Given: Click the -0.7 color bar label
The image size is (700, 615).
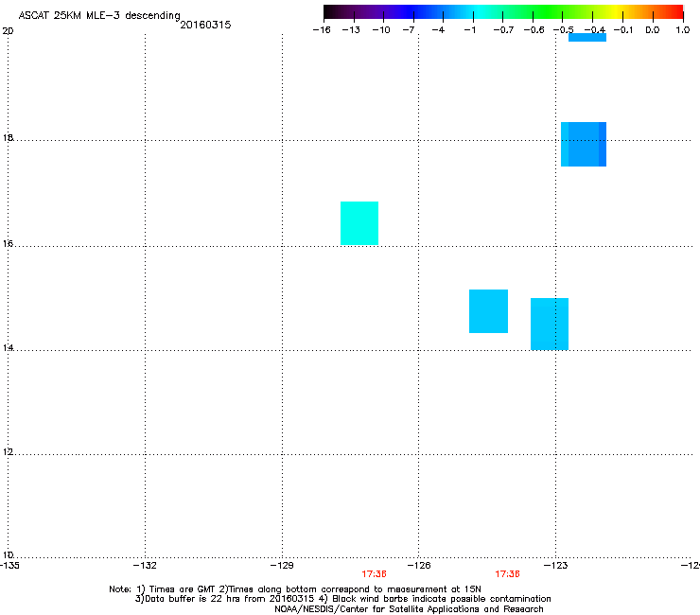Looking at the screenshot, I should 503,30.
